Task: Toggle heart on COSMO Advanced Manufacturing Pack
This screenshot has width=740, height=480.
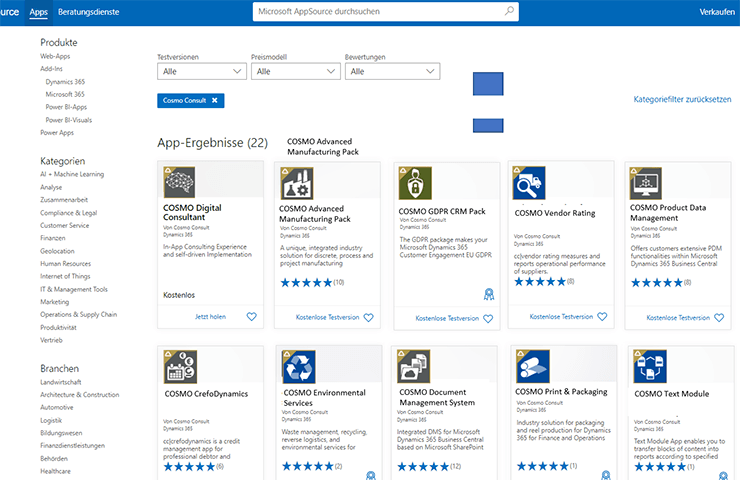Action: click(368, 317)
